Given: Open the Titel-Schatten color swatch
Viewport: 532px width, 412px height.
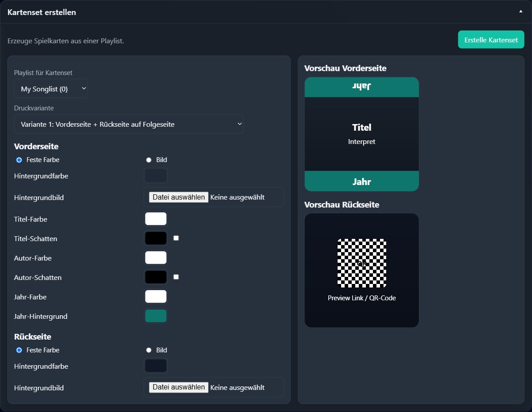Looking at the screenshot, I should tap(156, 238).
